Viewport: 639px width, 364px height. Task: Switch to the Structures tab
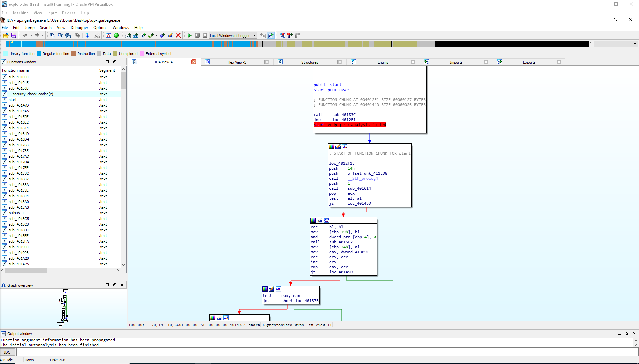pos(310,62)
